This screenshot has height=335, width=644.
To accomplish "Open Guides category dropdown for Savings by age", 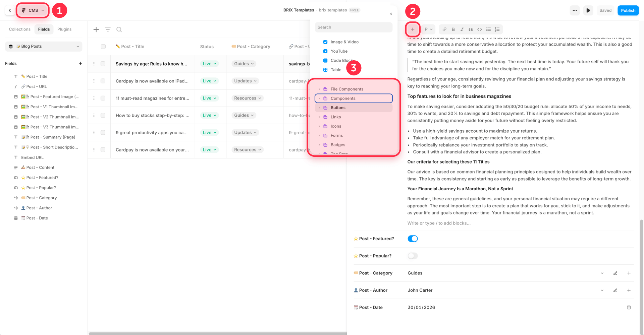I will 244,64.
